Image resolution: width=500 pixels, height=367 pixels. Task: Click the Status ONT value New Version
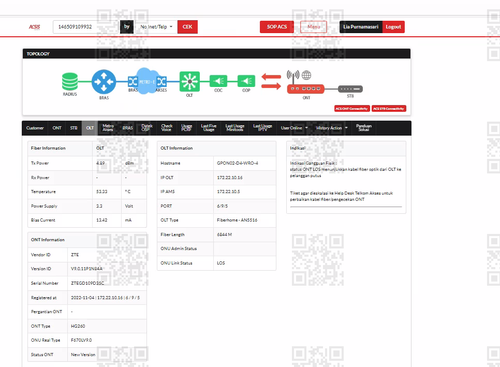pos(83,355)
